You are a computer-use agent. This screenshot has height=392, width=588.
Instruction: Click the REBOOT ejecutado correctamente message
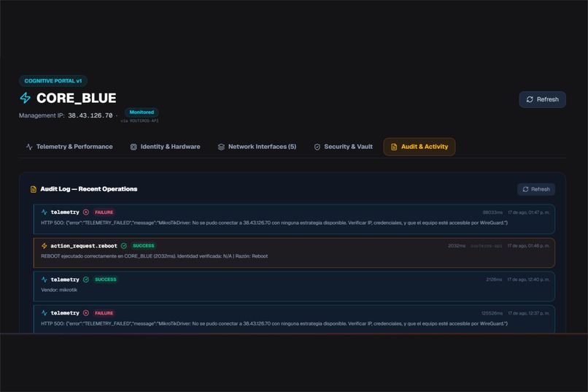pos(154,256)
